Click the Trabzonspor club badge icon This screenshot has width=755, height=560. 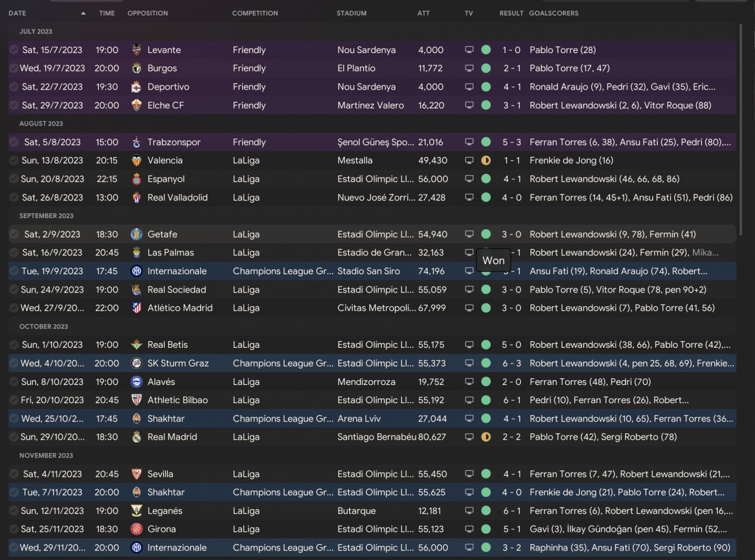pos(136,142)
